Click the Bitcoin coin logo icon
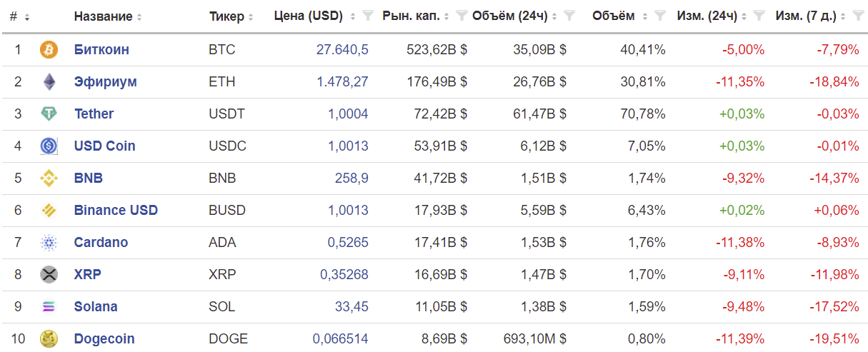This screenshot has height=352, width=868. [x=49, y=50]
